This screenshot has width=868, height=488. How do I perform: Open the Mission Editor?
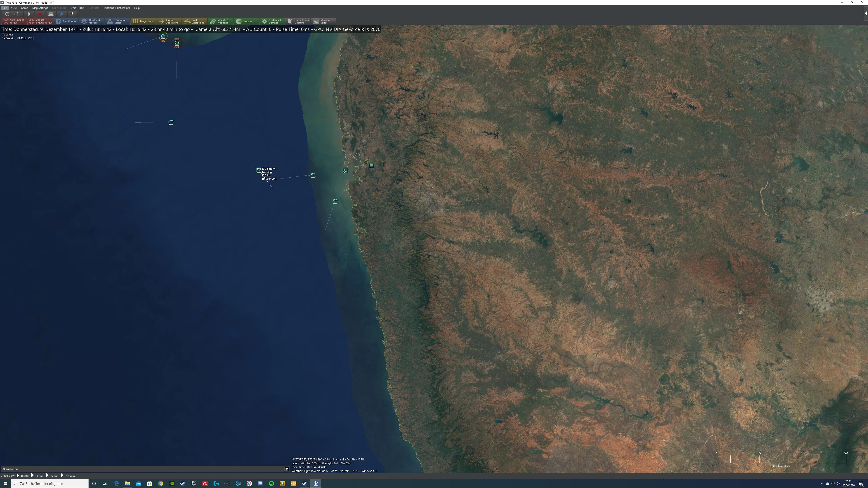323,21
